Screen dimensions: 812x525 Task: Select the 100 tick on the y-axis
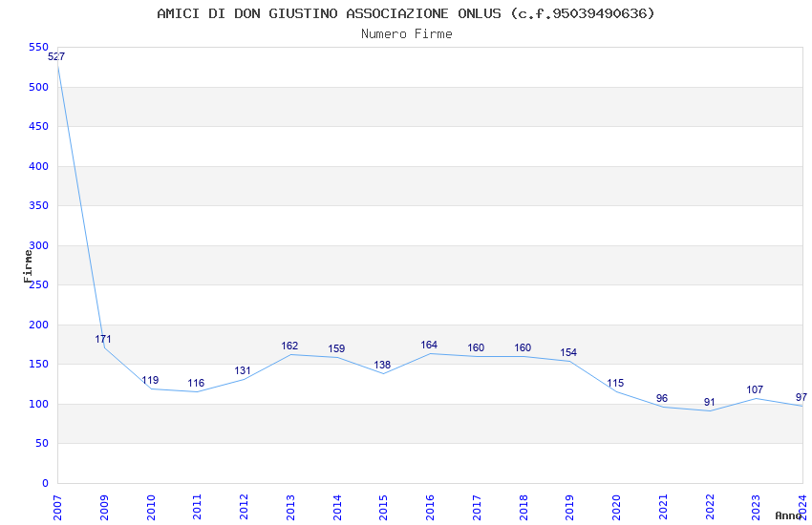(x=39, y=404)
